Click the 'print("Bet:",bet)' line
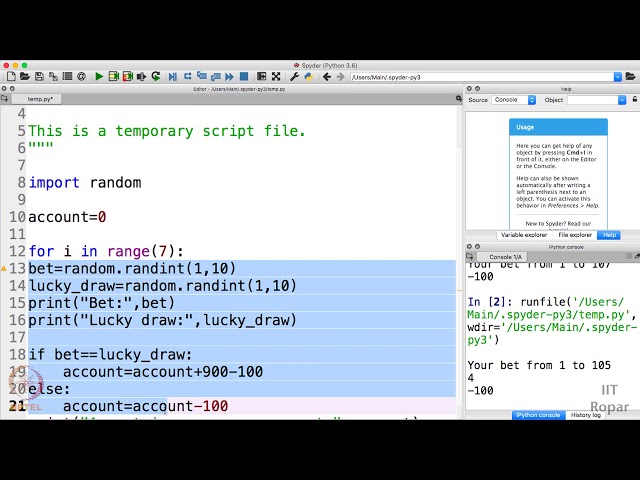Image resolution: width=640 pixels, height=480 pixels. pyautogui.click(x=102, y=303)
